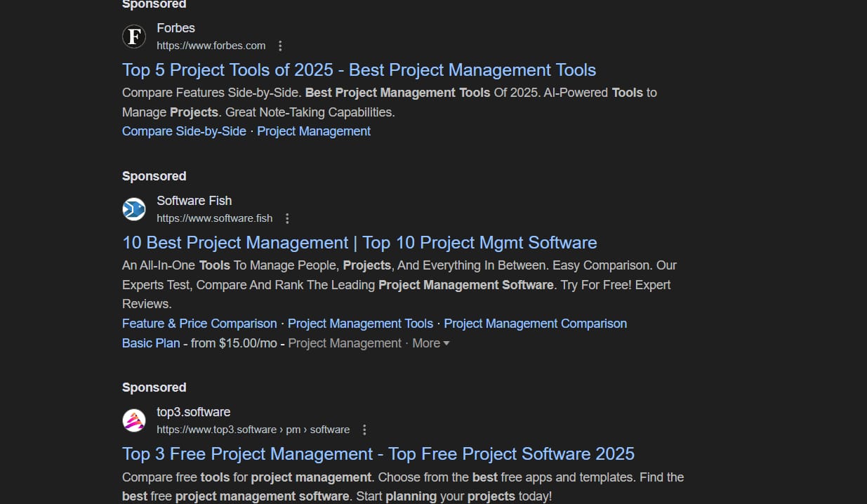
Task: Open Top 3 Free Project Management headline
Action: click(378, 454)
